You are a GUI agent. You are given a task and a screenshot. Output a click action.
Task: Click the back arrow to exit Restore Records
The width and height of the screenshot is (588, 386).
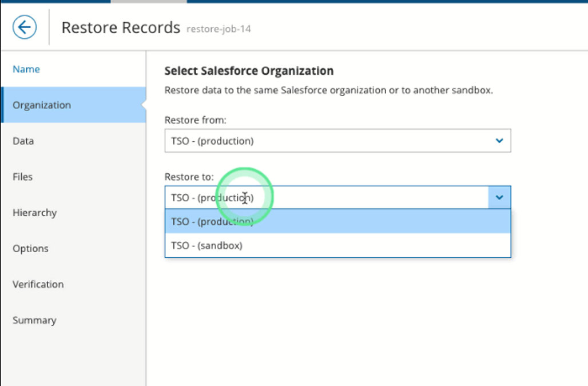(23, 26)
